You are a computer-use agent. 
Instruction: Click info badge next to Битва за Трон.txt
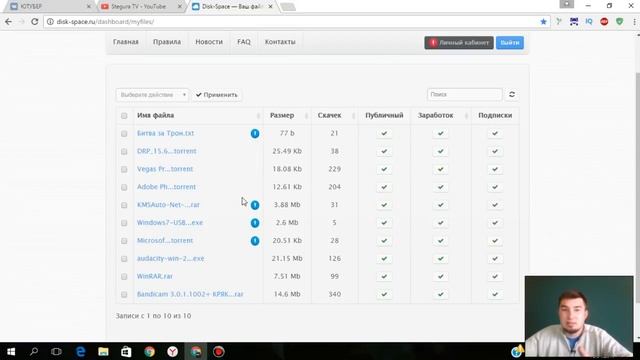(255, 133)
